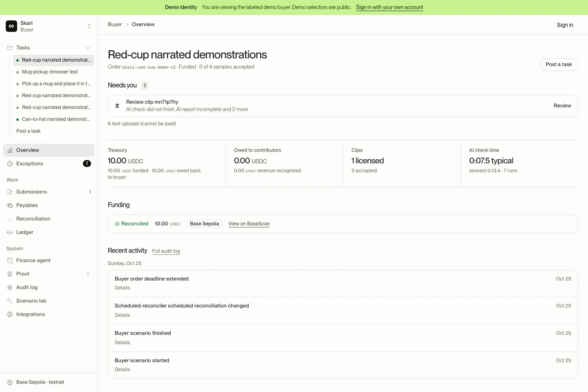
Task: Open Exceptions via its sidebar icon
Action: point(10,164)
